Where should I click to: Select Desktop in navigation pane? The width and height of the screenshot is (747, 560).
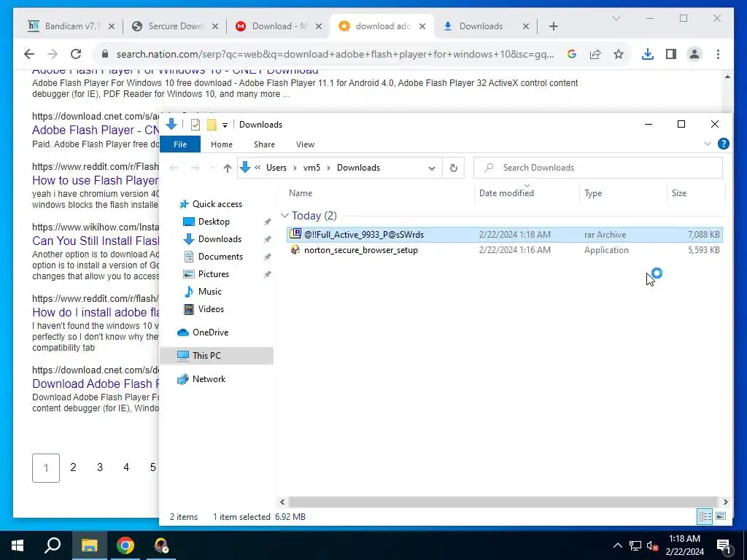click(214, 222)
